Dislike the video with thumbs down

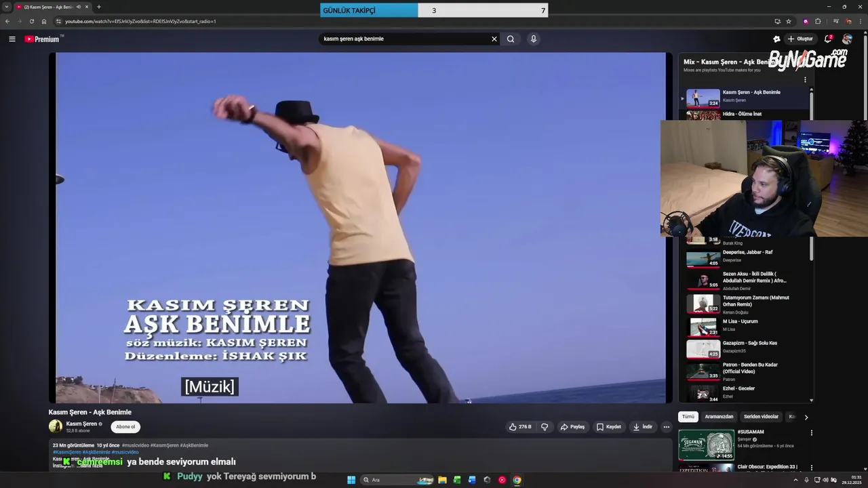(544, 427)
